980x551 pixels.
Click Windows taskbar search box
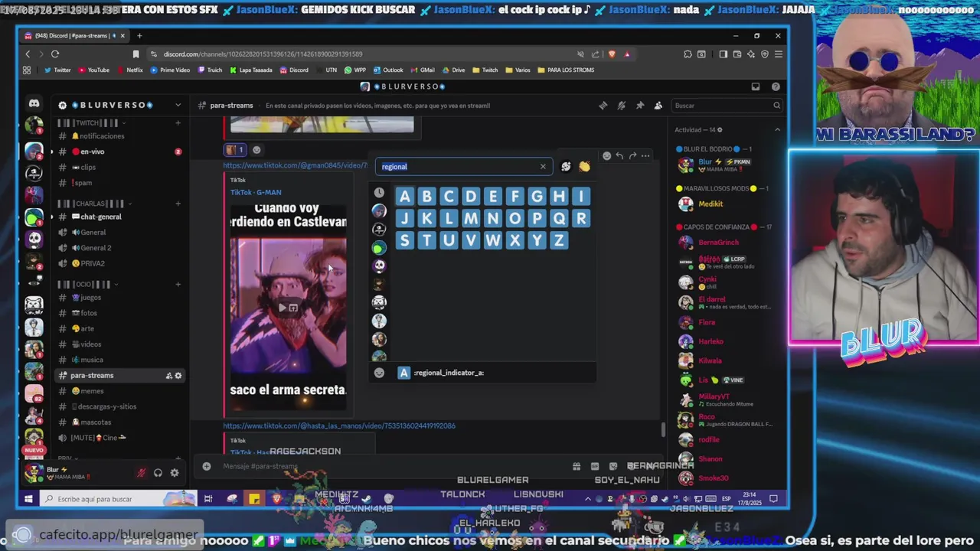[x=119, y=499]
